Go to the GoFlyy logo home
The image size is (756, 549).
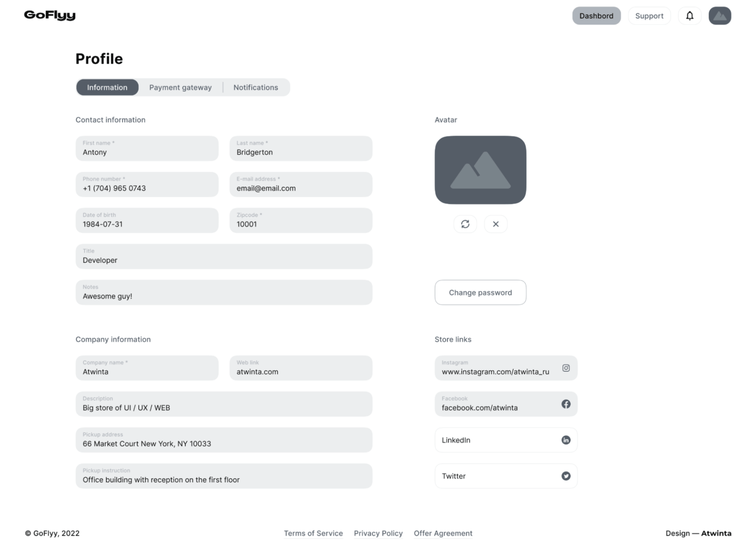(50, 16)
